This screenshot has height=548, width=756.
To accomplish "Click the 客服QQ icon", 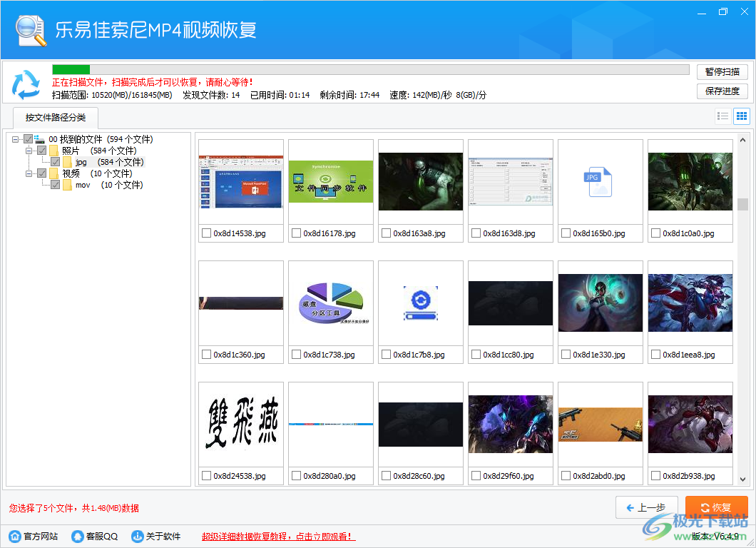I will (x=77, y=537).
